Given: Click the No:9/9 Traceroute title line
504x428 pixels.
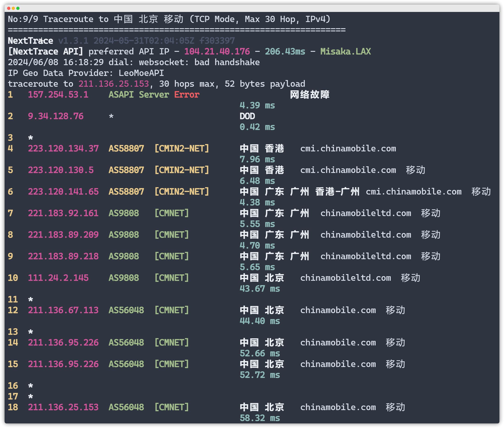Looking at the screenshot, I should [169, 19].
